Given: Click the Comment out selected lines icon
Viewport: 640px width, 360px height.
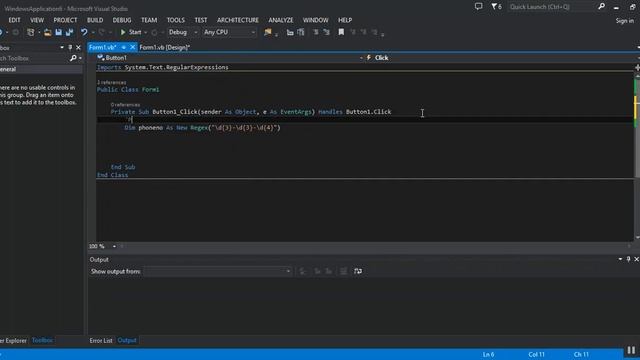Looking at the screenshot, I should coord(316,32).
